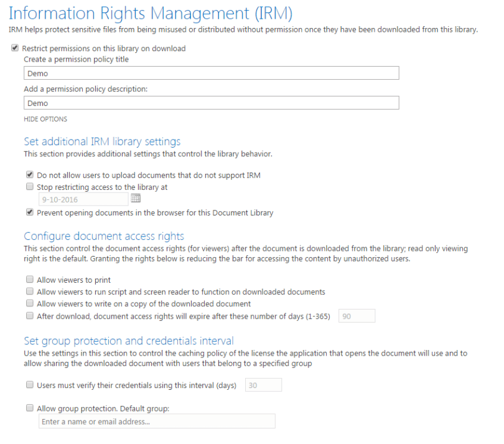Enable 'Allow viewers to run script and screen reader'
Viewport: 504px width, 444px height.
click(29, 291)
